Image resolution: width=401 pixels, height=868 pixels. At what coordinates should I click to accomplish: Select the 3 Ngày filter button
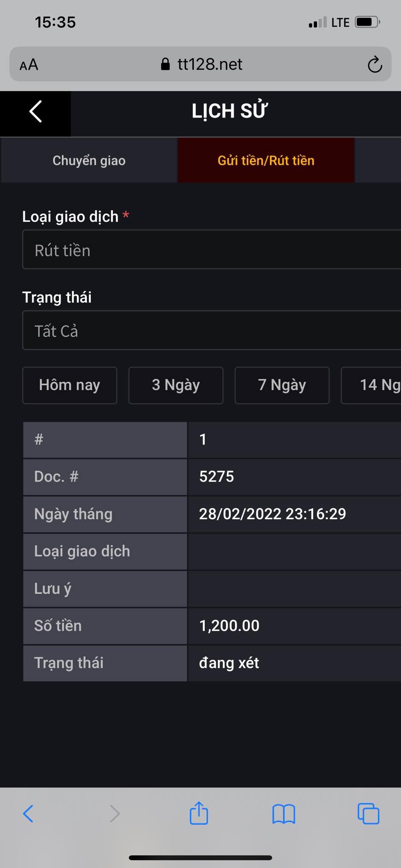click(x=175, y=385)
